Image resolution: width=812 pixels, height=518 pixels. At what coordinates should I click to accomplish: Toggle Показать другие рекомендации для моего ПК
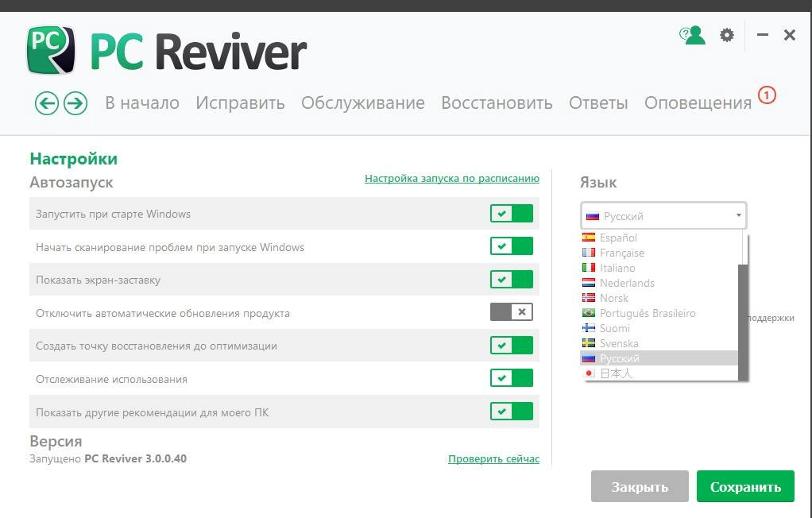pos(512,412)
